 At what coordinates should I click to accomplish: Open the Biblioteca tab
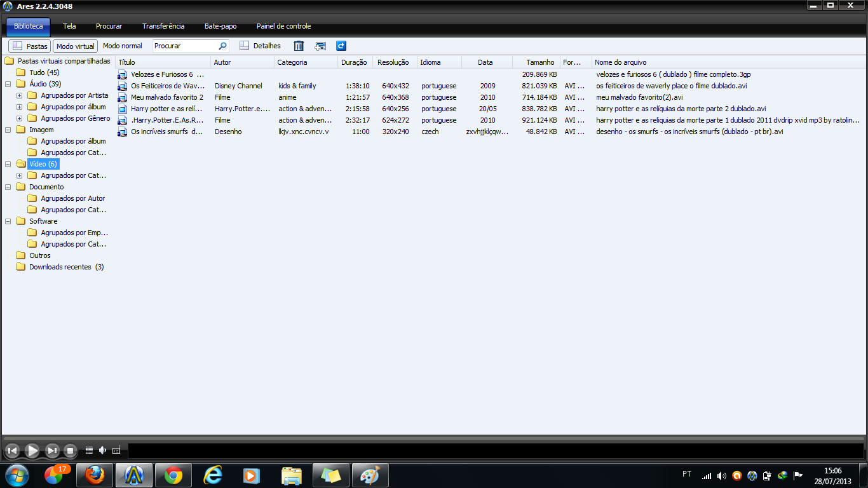[x=28, y=26]
